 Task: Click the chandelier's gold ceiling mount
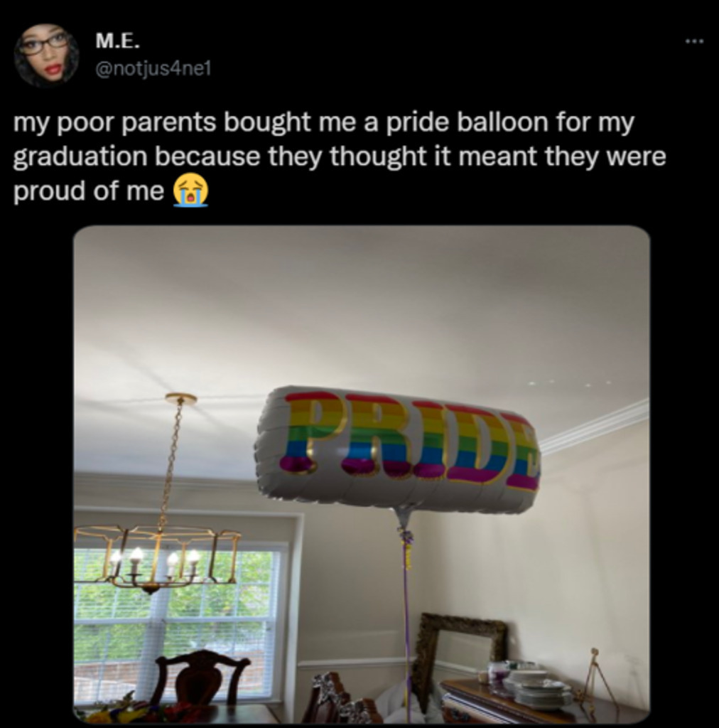[x=181, y=398]
